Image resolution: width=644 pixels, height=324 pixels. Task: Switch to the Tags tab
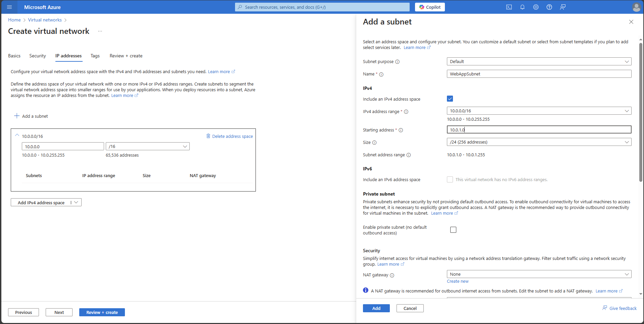pos(95,56)
